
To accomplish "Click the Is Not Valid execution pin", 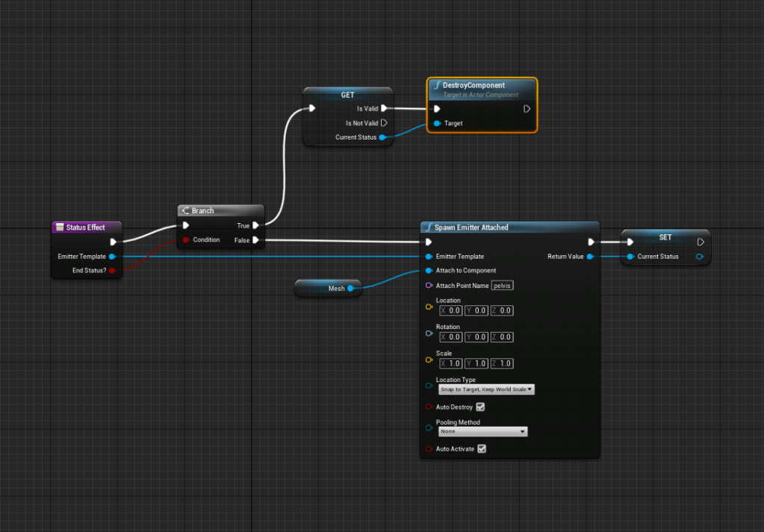I will coord(384,123).
